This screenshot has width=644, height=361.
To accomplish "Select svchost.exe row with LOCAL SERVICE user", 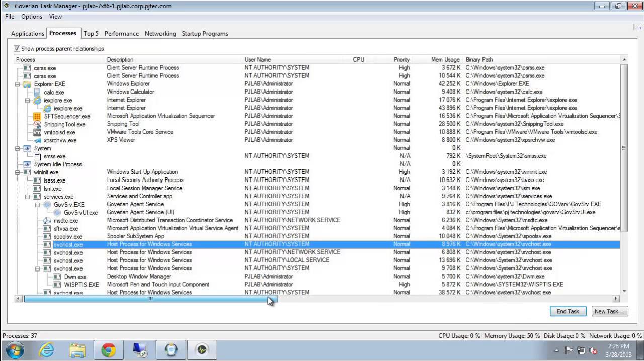I will click(317, 260).
